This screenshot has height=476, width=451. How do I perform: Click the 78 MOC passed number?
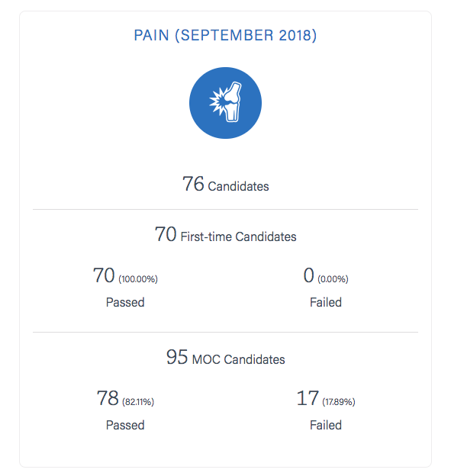(x=108, y=398)
